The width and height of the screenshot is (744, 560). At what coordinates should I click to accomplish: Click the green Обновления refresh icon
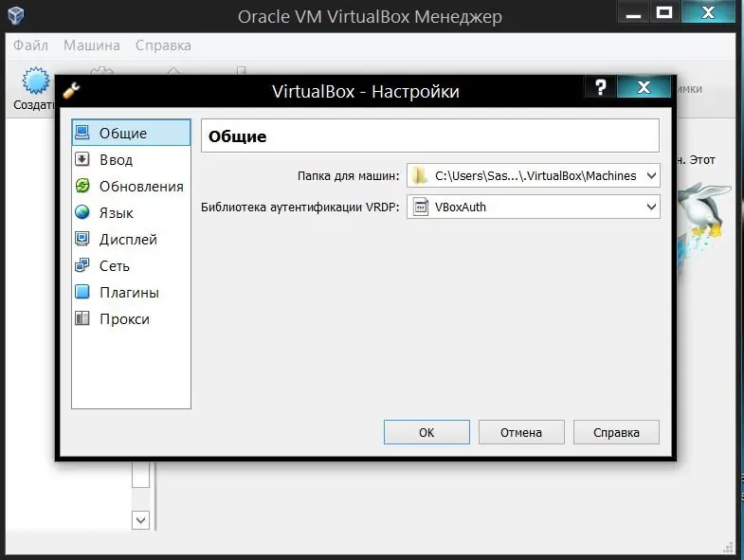click(x=82, y=186)
